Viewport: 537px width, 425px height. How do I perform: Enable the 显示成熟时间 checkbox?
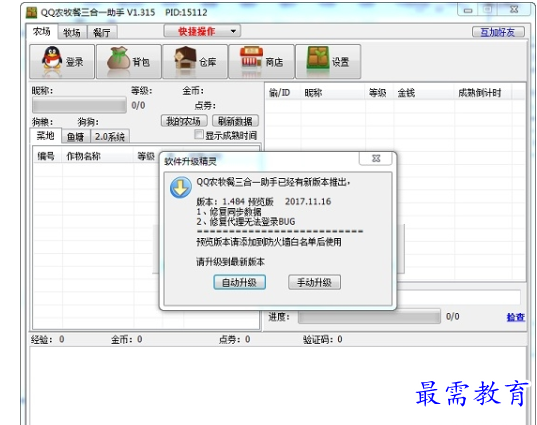click(x=199, y=135)
